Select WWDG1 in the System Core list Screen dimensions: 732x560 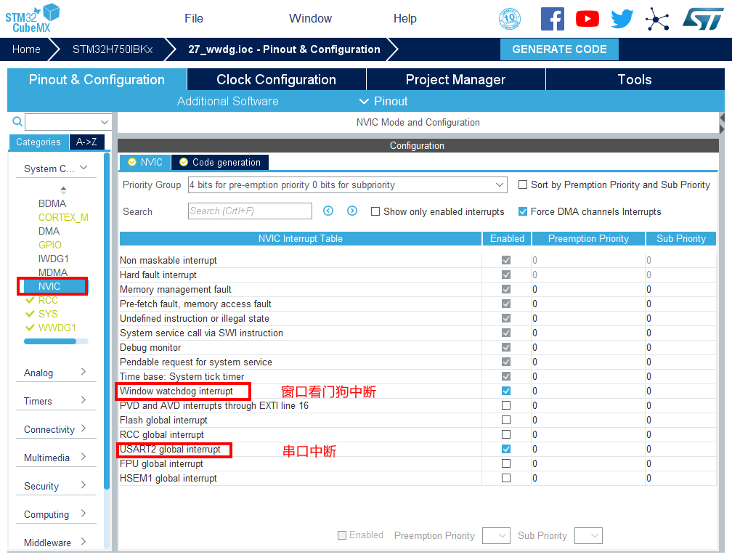point(57,328)
